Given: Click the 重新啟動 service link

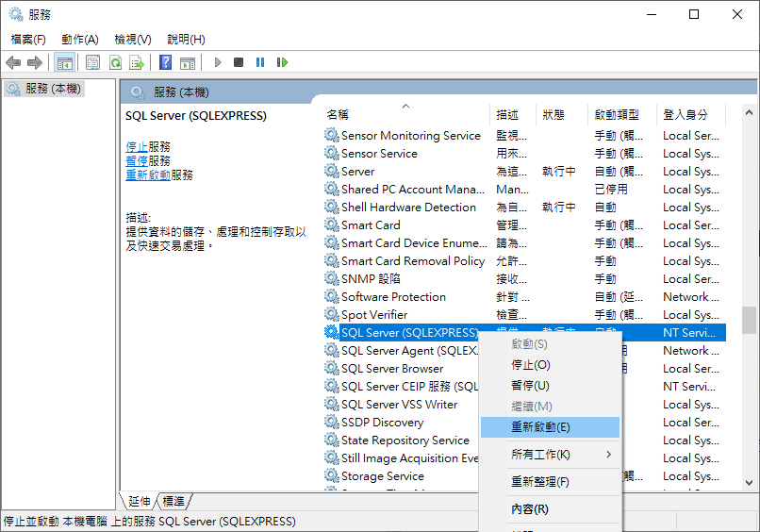Looking at the screenshot, I should (x=148, y=175).
